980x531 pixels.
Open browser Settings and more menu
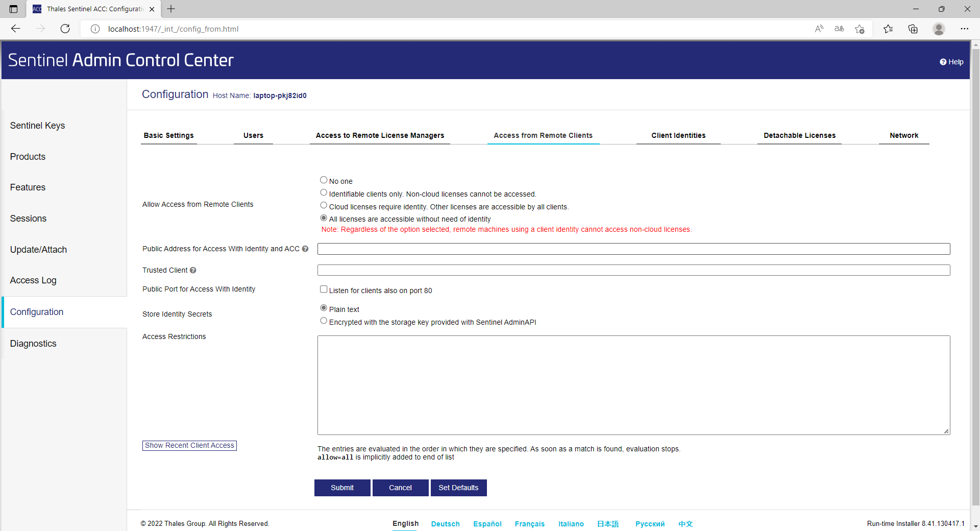pyautogui.click(x=964, y=29)
